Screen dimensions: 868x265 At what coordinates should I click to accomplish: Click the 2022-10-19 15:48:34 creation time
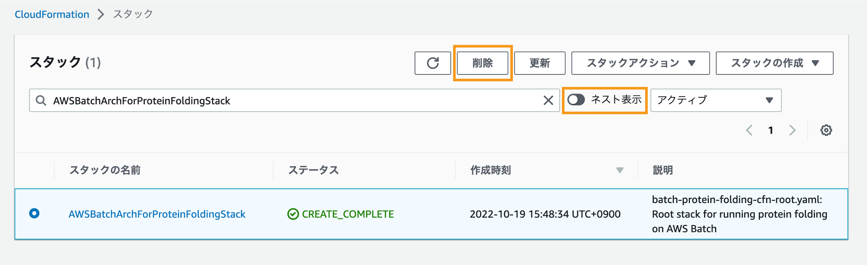(x=545, y=214)
